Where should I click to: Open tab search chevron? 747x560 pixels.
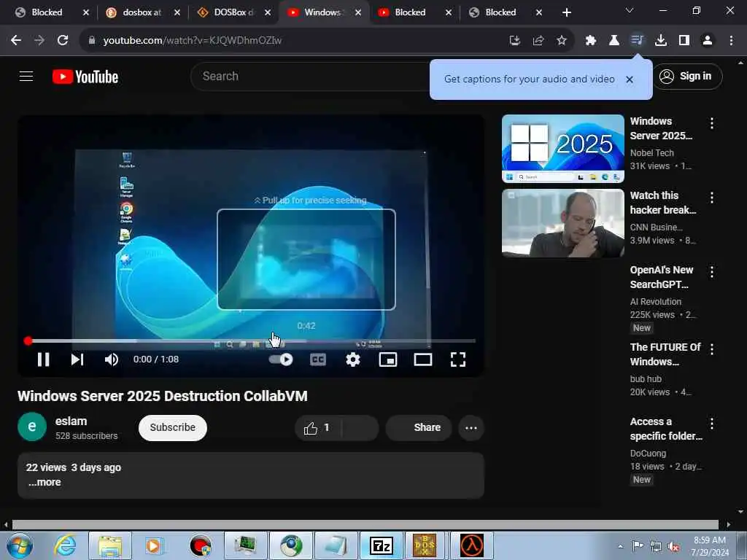(x=630, y=10)
